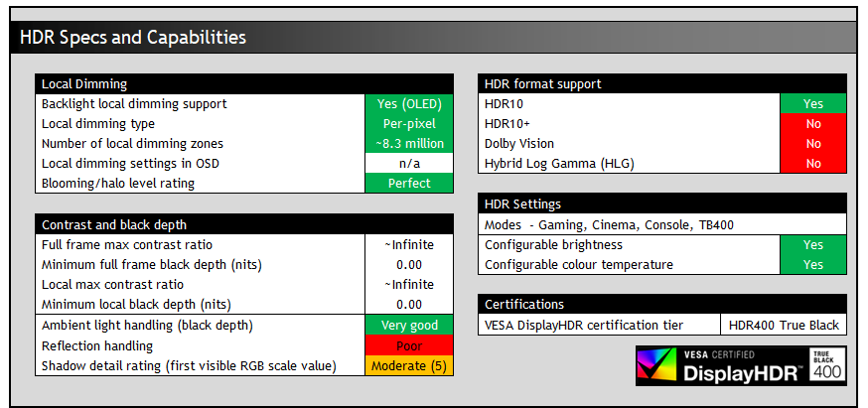This screenshot has width=868, height=408.
Task: Click the orange Moderate (5) cell
Action: tap(409, 366)
